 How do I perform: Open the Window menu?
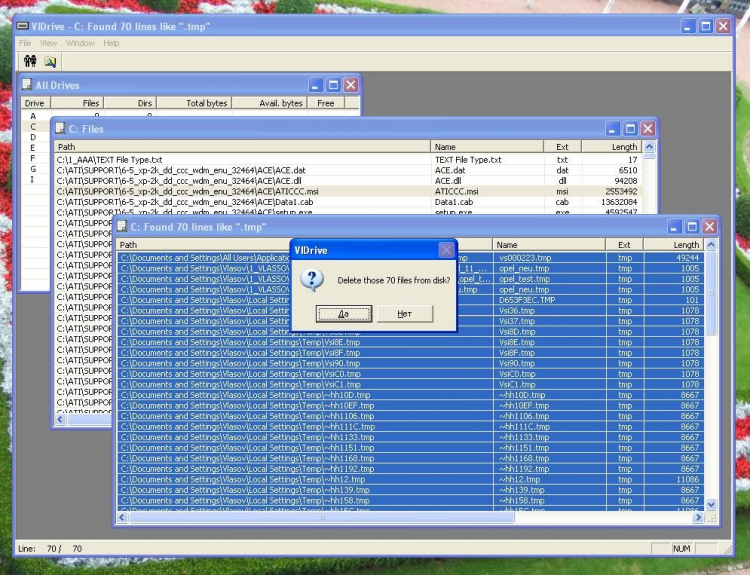80,43
